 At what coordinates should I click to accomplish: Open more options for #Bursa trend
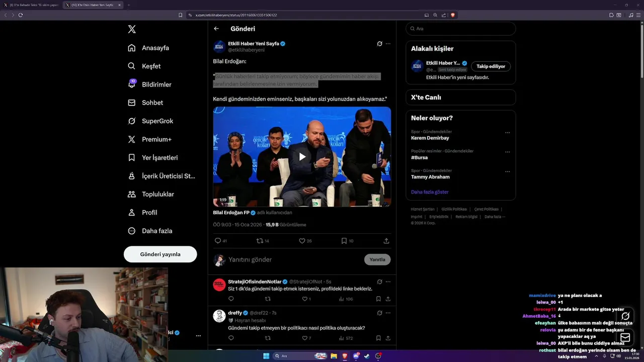507,152
